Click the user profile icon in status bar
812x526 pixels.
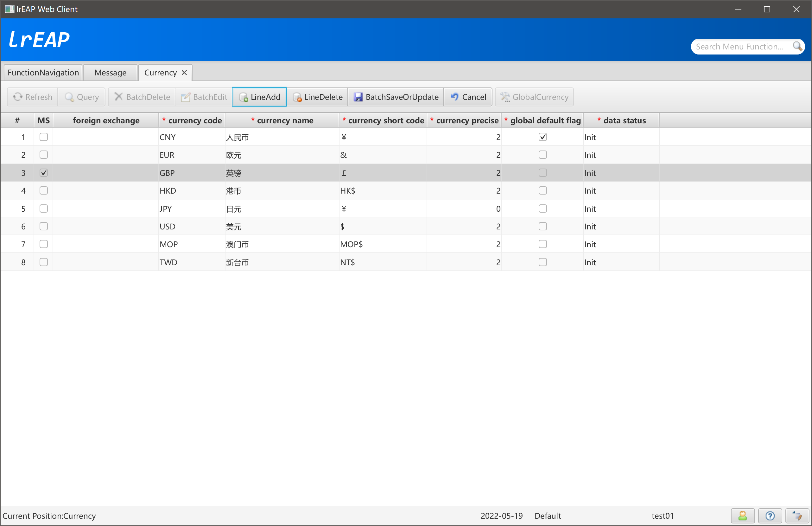coord(742,516)
